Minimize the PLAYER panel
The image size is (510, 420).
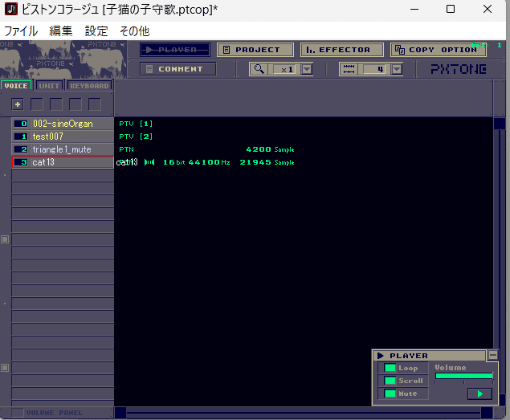[x=493, y=355]
